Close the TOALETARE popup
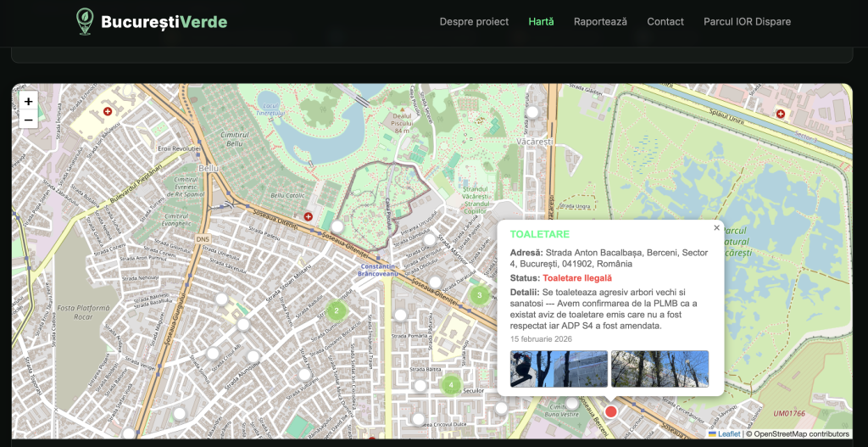 716,227
